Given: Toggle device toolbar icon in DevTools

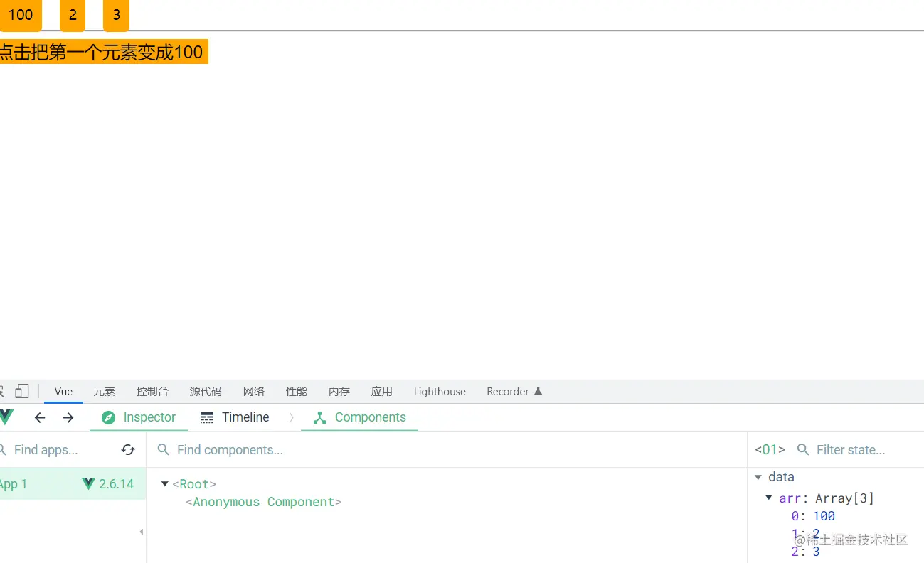Looking at the screenshot, I should point(22,391).
